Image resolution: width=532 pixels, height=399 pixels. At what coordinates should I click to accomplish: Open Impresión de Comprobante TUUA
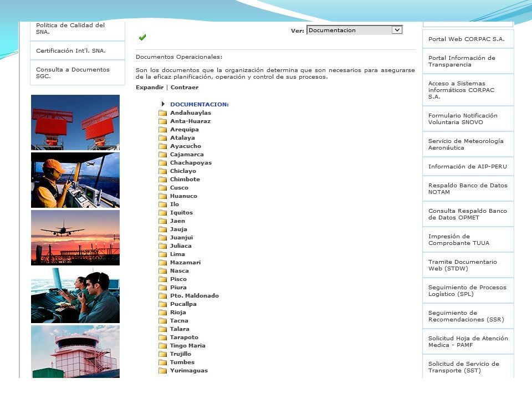tap(468, 239)
